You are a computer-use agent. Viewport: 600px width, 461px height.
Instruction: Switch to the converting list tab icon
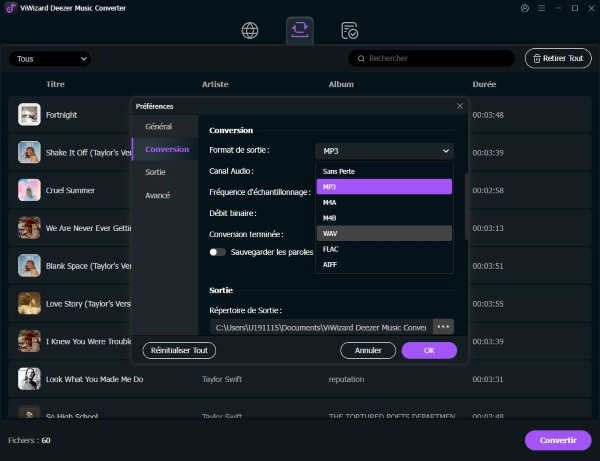[300, 30]
